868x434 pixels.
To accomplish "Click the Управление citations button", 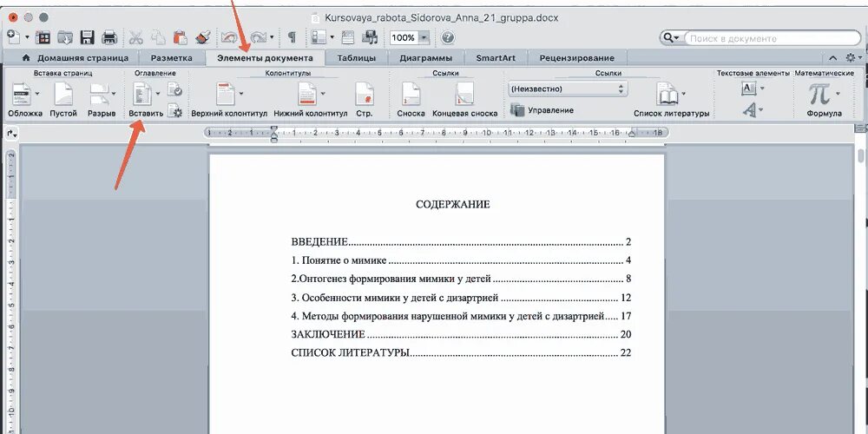I will click(x=542, y=110).
